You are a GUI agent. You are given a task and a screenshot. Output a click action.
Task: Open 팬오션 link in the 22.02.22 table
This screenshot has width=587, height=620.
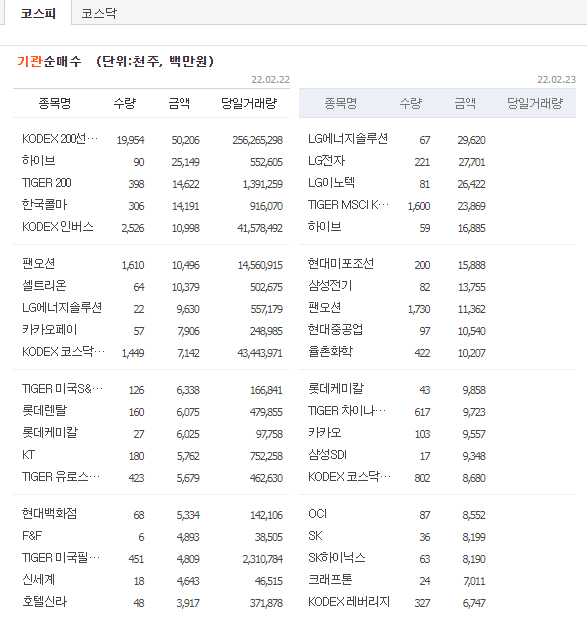point(38,263)
